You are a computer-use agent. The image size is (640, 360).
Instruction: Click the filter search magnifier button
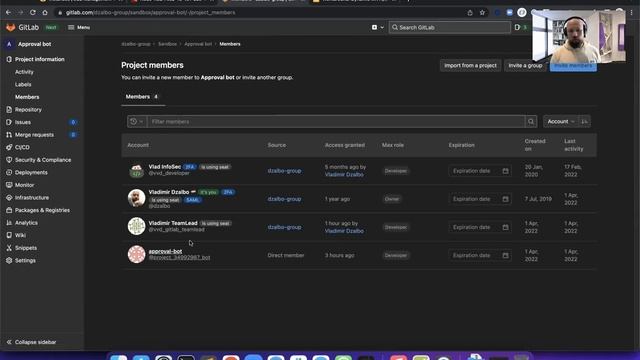(531, 122)
